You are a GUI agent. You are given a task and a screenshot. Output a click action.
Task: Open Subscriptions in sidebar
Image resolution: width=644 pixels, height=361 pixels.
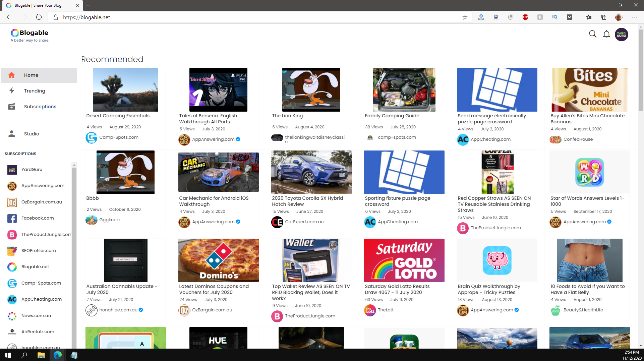pyautogui.click(x=39, y=107)
